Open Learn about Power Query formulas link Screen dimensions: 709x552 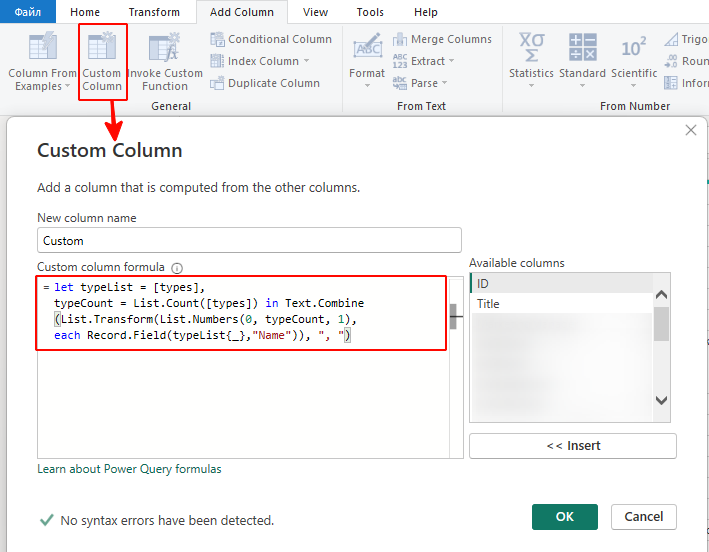tap(129, 469)
